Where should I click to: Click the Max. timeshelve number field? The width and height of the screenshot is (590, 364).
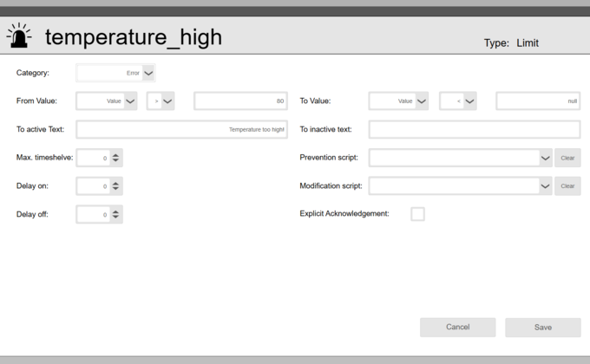click(94, 158)
